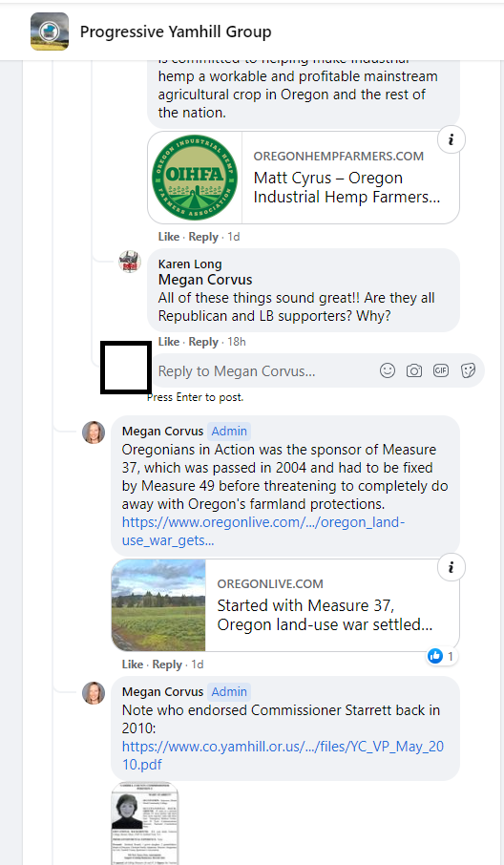Open the Progressive Yamhill Group title
The image size is (504, 865).
click(x=176, y=32)
